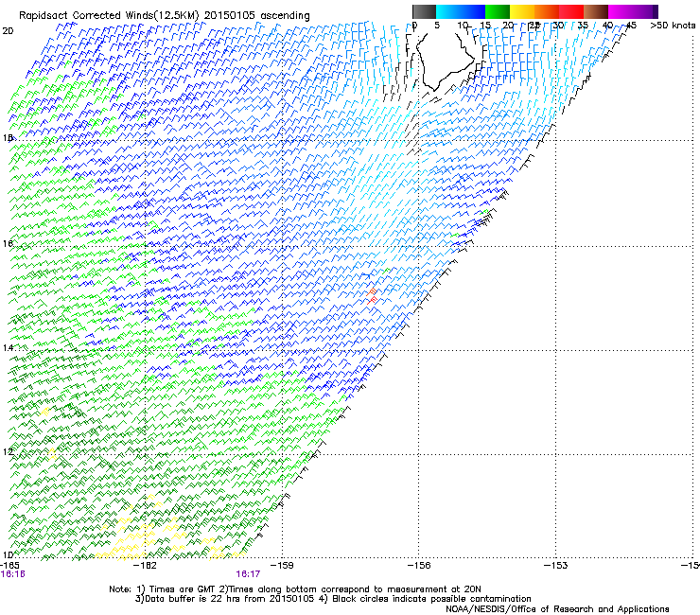Click the legend tick label '20'
700x615 pixels.
[508, 26]
